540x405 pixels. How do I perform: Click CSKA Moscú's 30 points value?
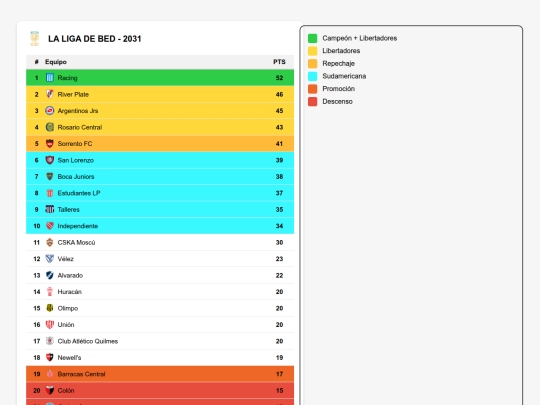coord(279,242)
